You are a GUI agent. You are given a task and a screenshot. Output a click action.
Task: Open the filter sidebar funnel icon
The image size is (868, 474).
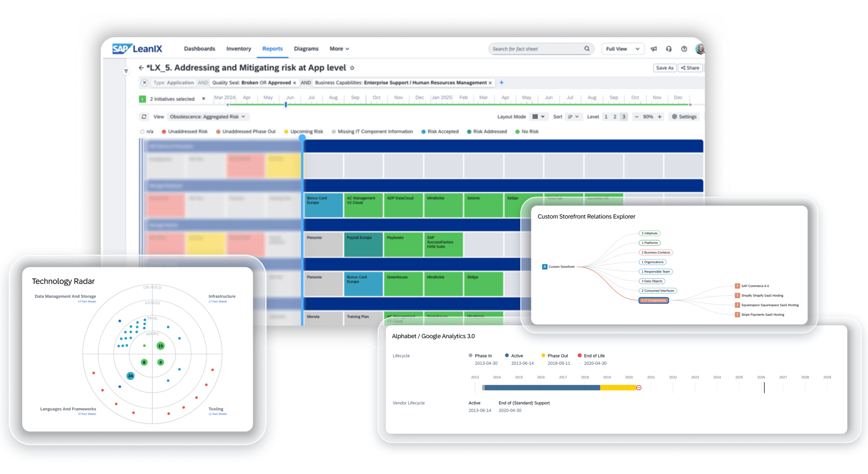(x=126, y=71)
